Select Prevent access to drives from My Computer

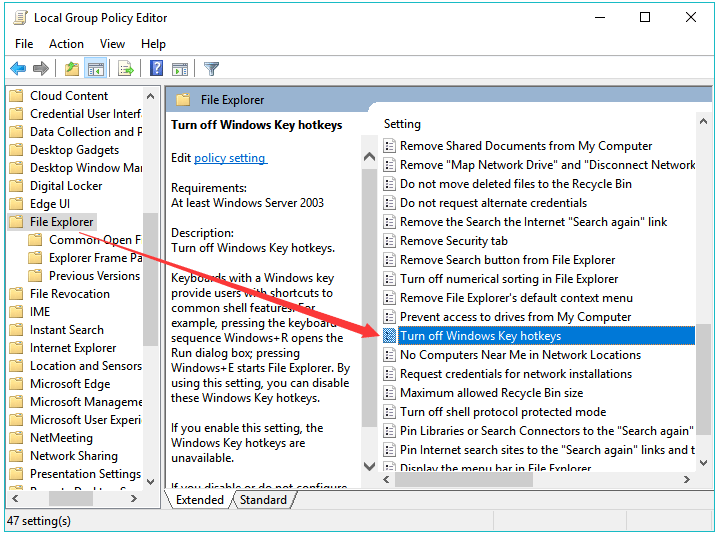coord(515,317)
